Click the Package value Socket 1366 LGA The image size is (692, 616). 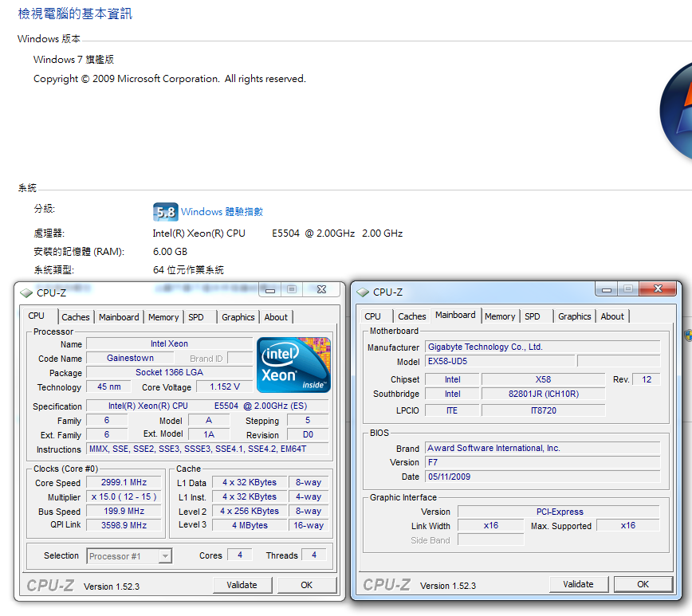169,372
